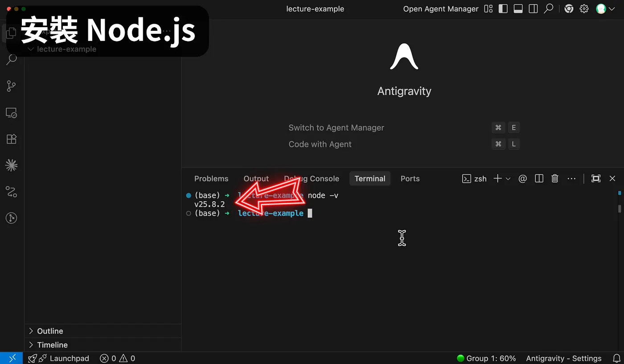Maximize the panel size toggle
The image size is (624, 364).
click(x=596, y=179)
